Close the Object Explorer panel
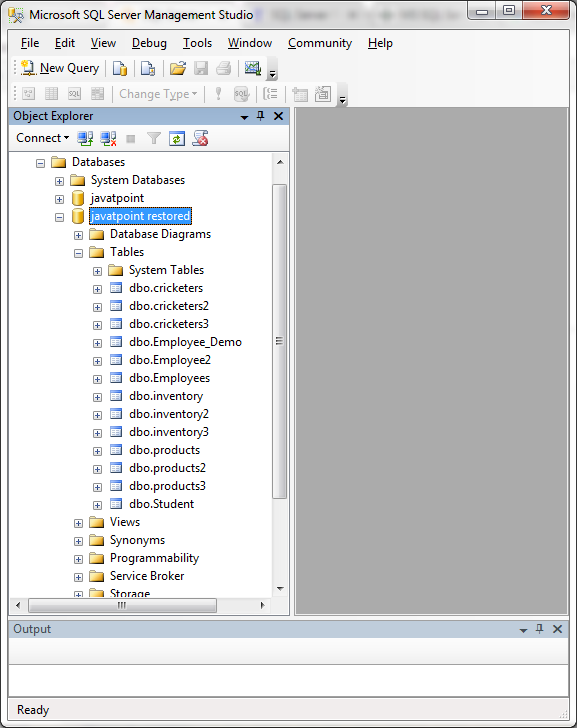Image resolution: width=577 pixels, height=728 pixels. point(279,116)
